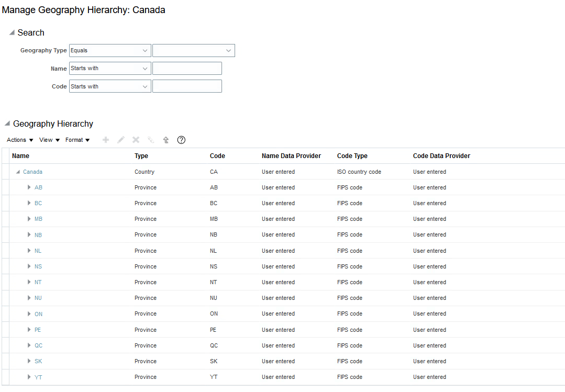Image resolution: width=565 pixels, height=392 pixels.
Task: Open the Format menu
Action: 77,140
